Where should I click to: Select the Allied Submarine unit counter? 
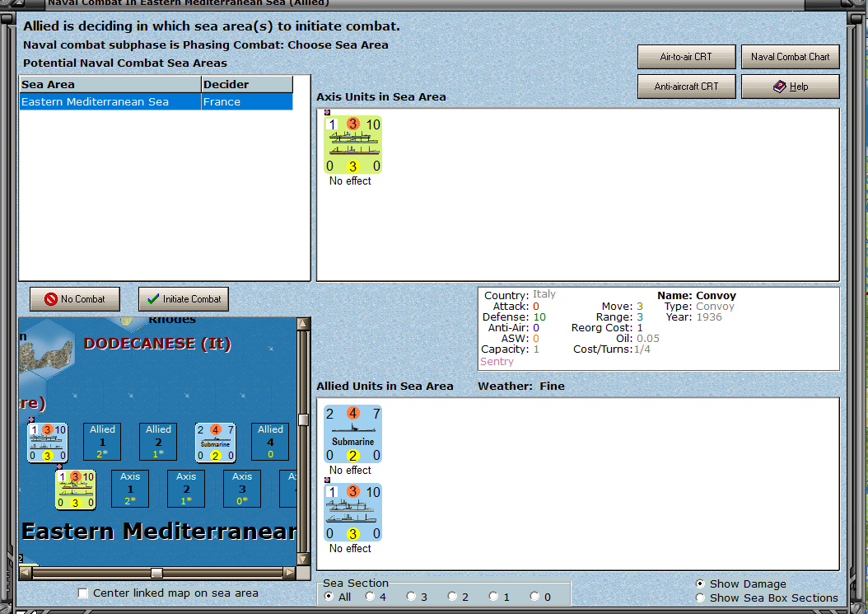coord(352,434)
